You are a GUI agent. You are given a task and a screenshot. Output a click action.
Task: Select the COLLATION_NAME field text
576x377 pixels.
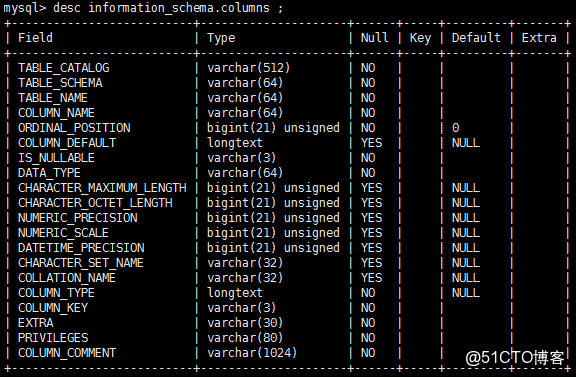(67, 278)
